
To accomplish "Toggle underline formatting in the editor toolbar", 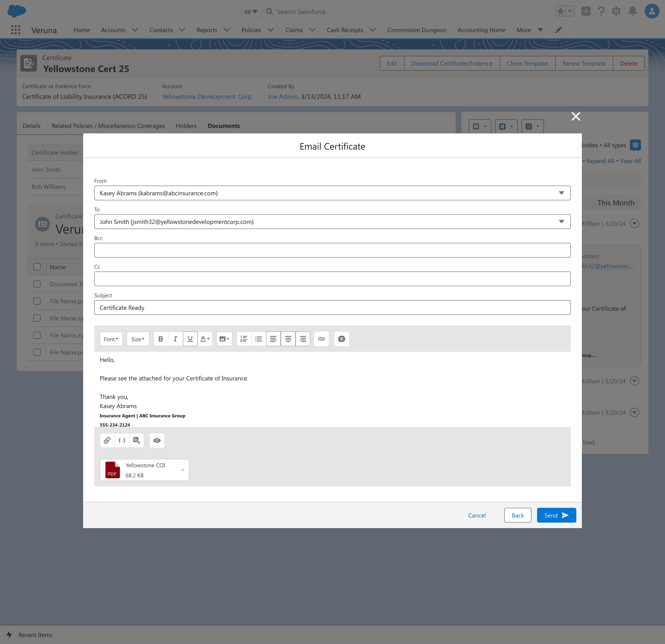I will tap(190, 339).
